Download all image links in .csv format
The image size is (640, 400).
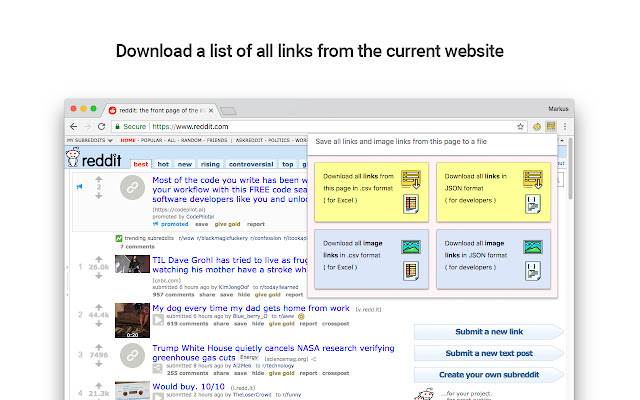tap(371, 259)
